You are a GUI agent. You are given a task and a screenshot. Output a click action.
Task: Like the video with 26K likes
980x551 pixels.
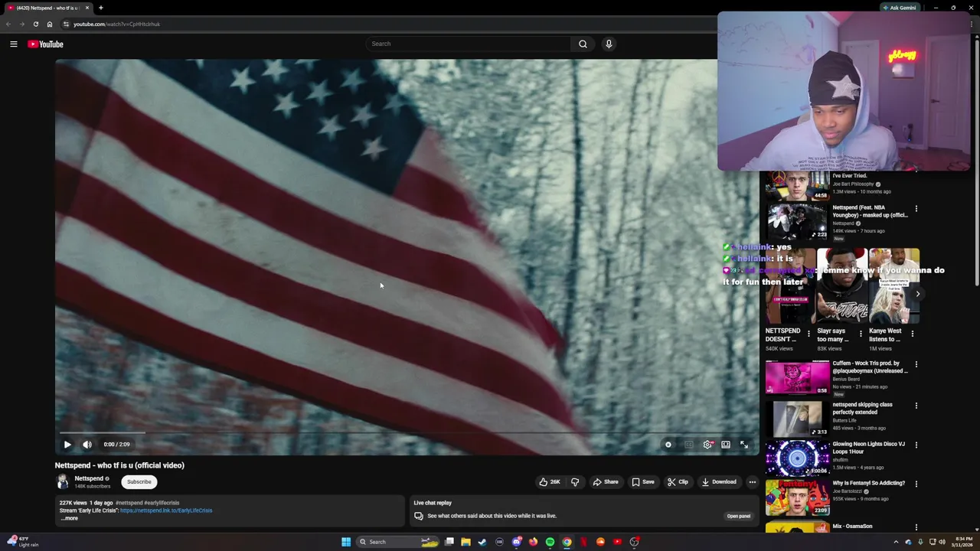(549, 482)
